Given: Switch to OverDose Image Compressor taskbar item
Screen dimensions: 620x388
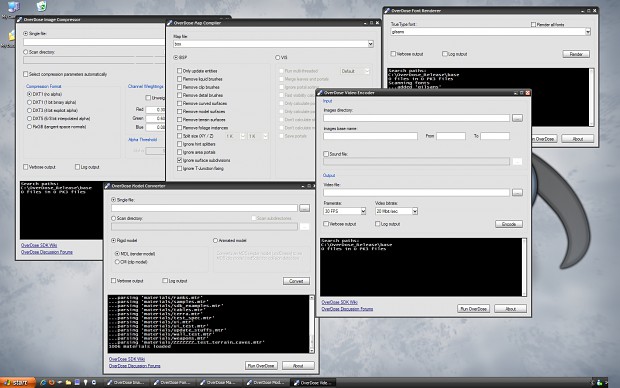Looking at the screenshot, I should click(x=127, y=382).
